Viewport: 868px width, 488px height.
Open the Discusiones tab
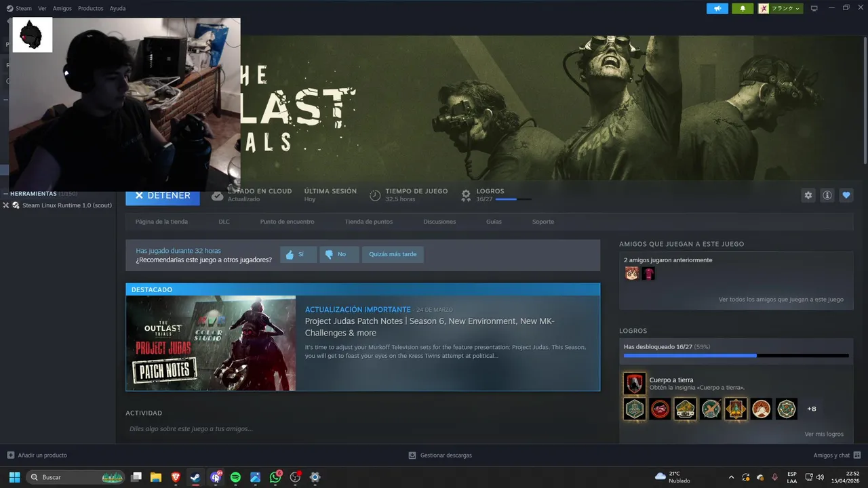click(x=439, y=222)
